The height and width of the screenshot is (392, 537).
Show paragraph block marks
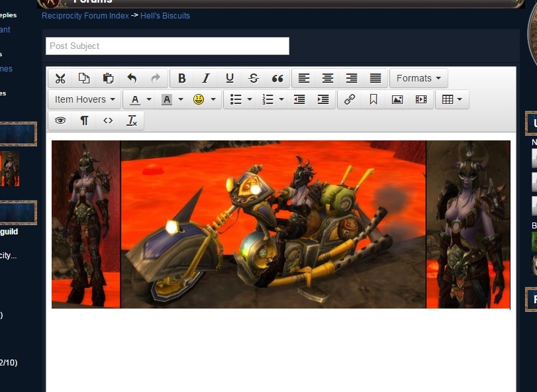84,121
